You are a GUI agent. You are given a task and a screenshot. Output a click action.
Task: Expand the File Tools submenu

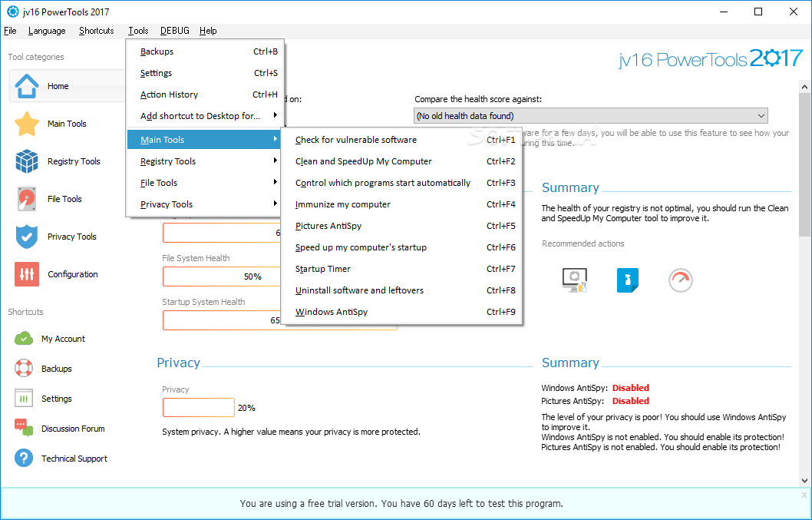[x=205, y=183]
